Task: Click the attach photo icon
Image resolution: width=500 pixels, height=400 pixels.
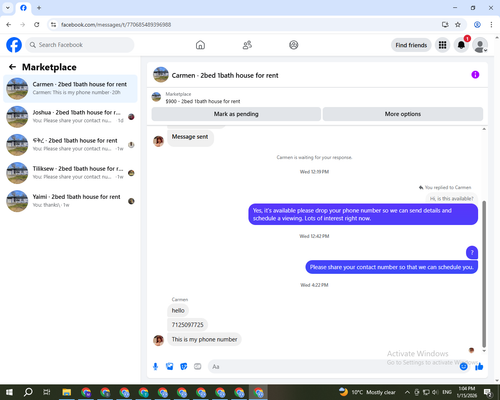Action: coord(170,367)
